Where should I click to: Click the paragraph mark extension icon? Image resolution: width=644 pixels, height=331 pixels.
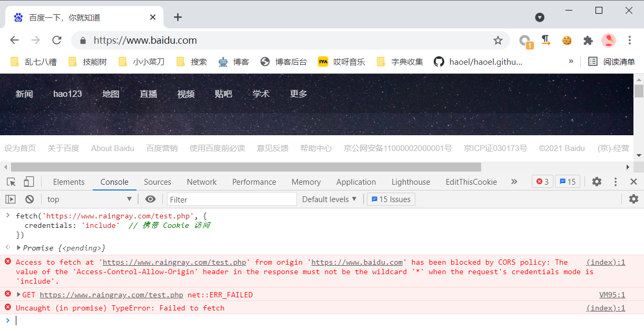click(546, 41)
